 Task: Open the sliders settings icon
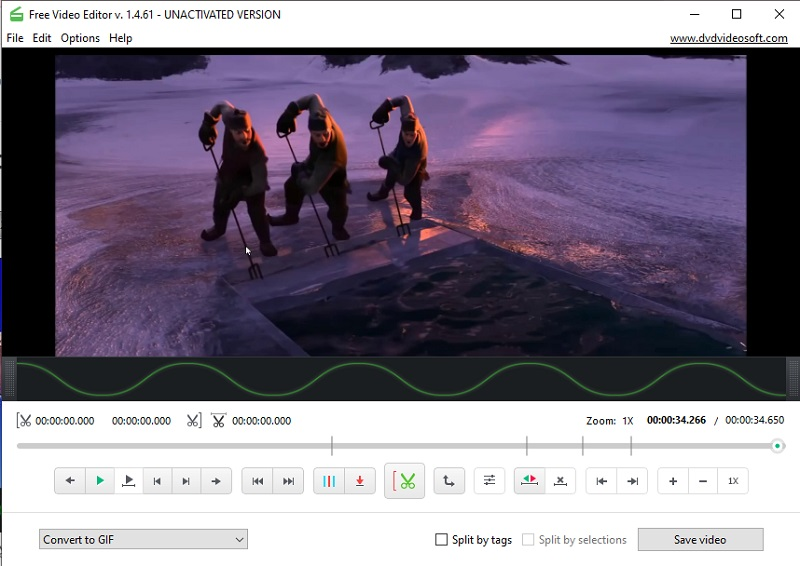(x=489, y=481)
